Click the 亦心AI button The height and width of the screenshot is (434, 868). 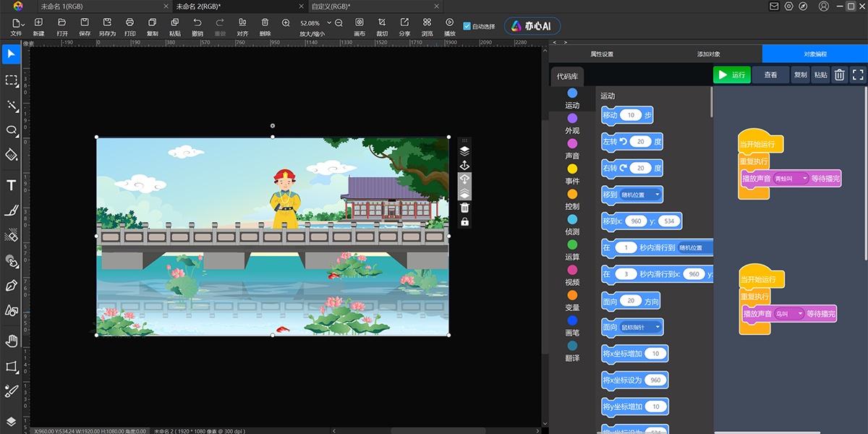pos(532,26)
